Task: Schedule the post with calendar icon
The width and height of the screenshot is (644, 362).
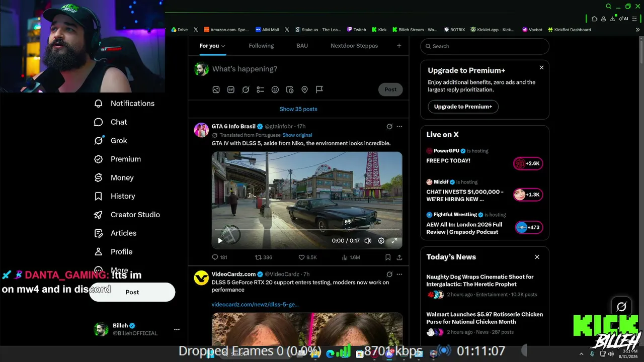Action: [x=290, y=89]
